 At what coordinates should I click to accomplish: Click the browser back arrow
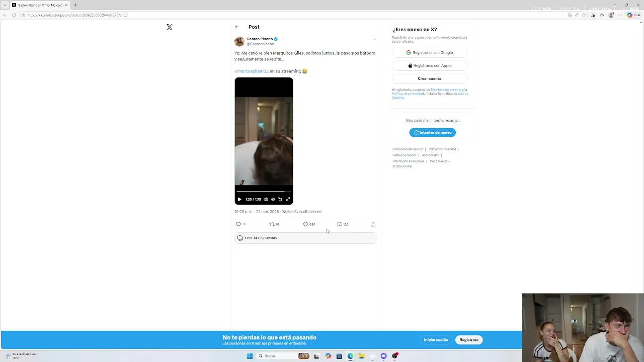click(x=5, y=15)
